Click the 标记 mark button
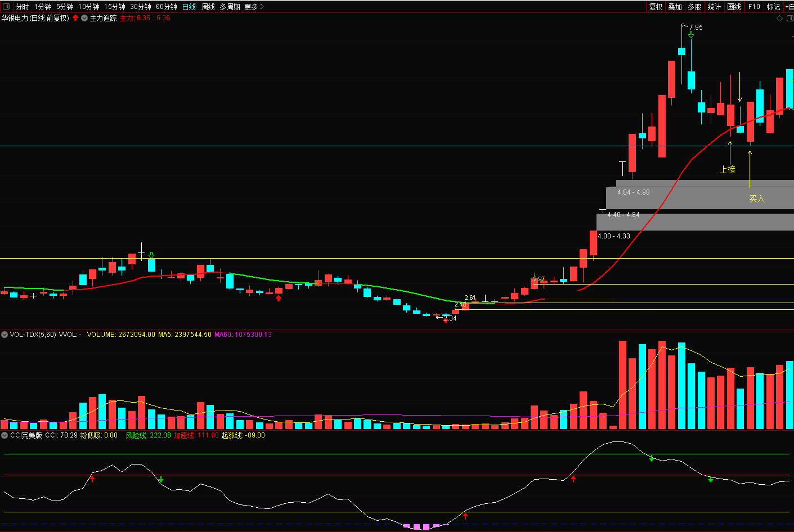The height and width of the screenshot is (532, 794). pyautogui.click(x=773, y=7)
